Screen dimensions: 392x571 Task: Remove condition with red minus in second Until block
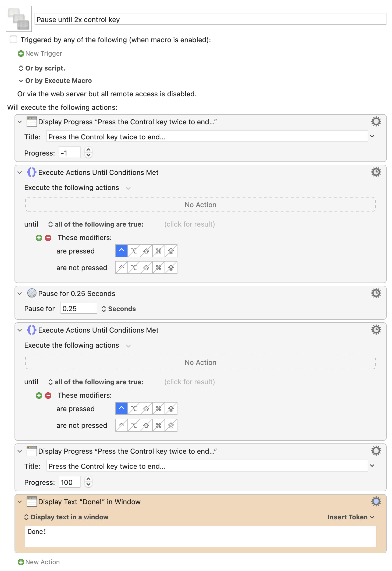coord(48,396)
